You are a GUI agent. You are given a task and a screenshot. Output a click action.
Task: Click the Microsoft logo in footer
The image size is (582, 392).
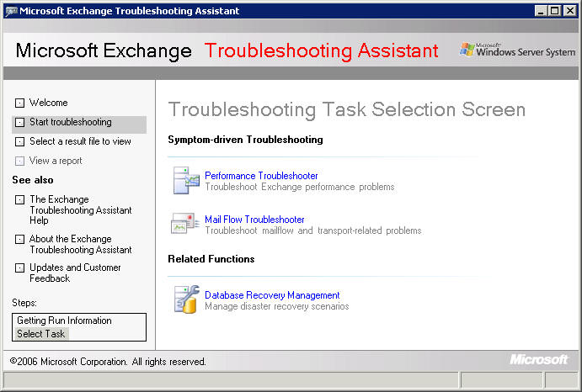coord(538,359)
